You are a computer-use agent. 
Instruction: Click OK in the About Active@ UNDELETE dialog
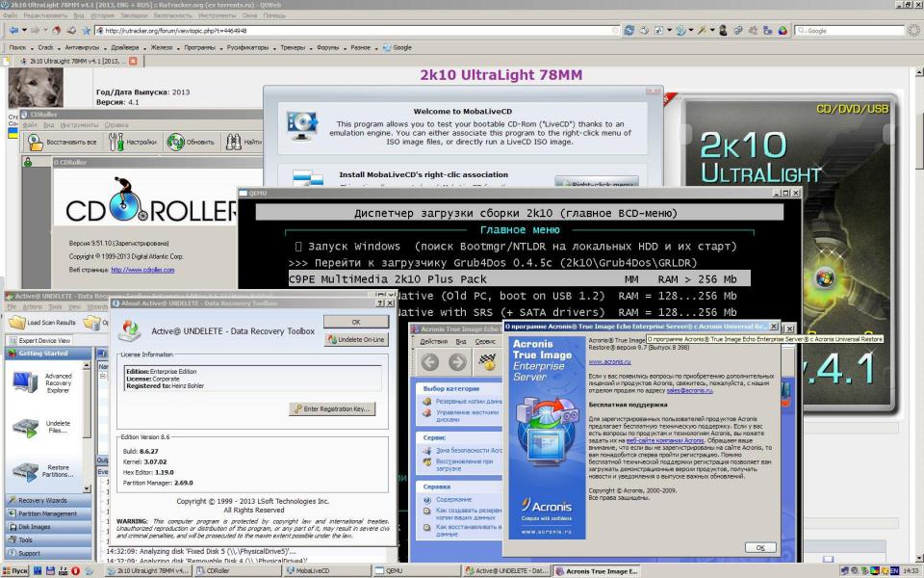(x=356, y=322)
